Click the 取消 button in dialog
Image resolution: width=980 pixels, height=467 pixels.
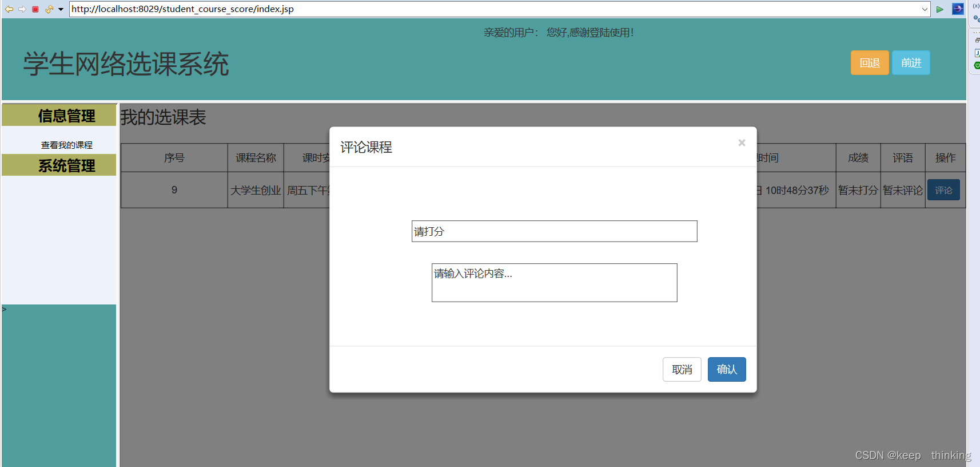pyautogui.click(x=682, y=369)
